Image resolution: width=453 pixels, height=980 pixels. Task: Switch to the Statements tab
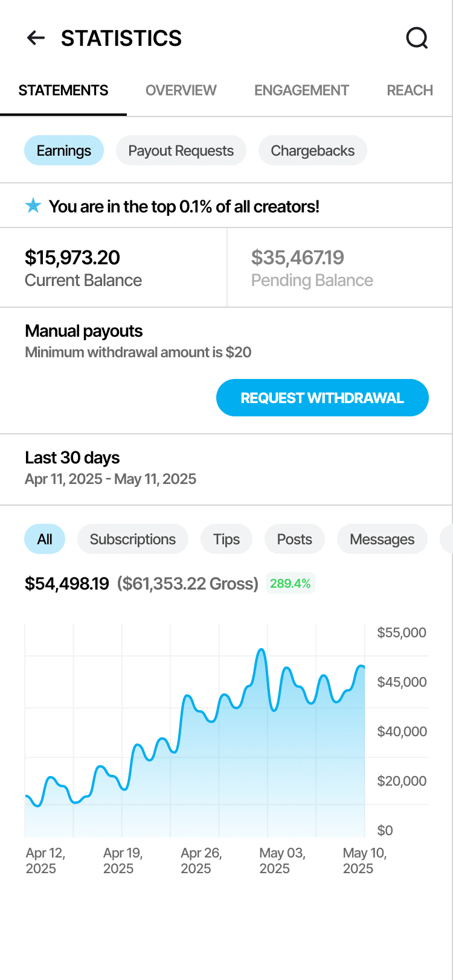[x=63, y=91]
